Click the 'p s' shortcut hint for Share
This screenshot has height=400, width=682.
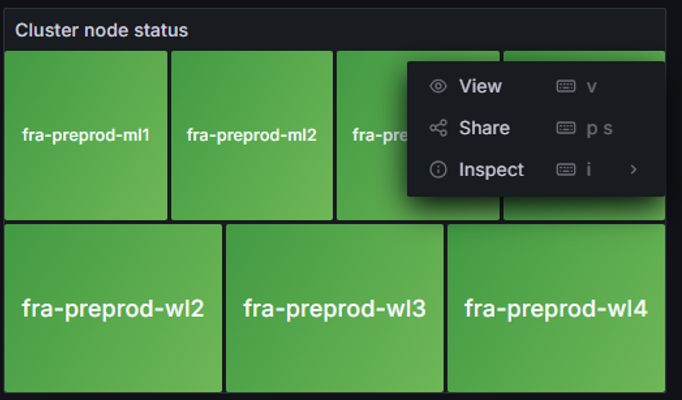599,128
